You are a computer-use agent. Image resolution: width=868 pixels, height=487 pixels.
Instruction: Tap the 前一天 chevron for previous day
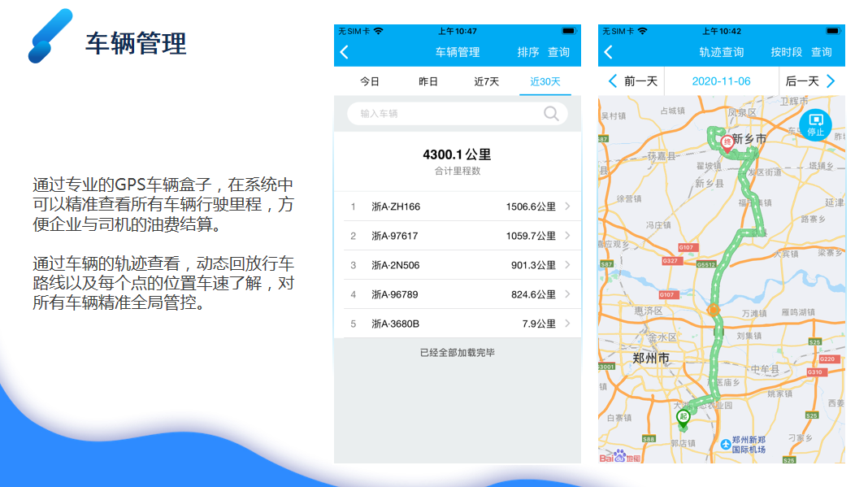[x=614, y=80]
